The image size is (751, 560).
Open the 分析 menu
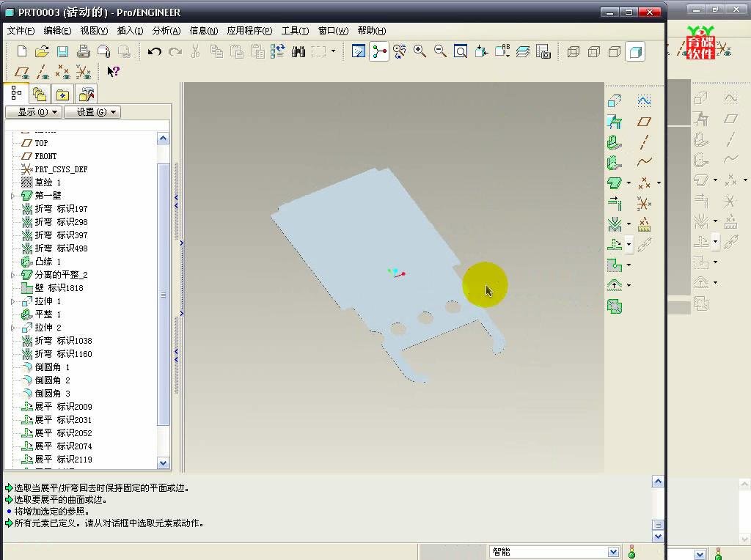coord(166,31)
